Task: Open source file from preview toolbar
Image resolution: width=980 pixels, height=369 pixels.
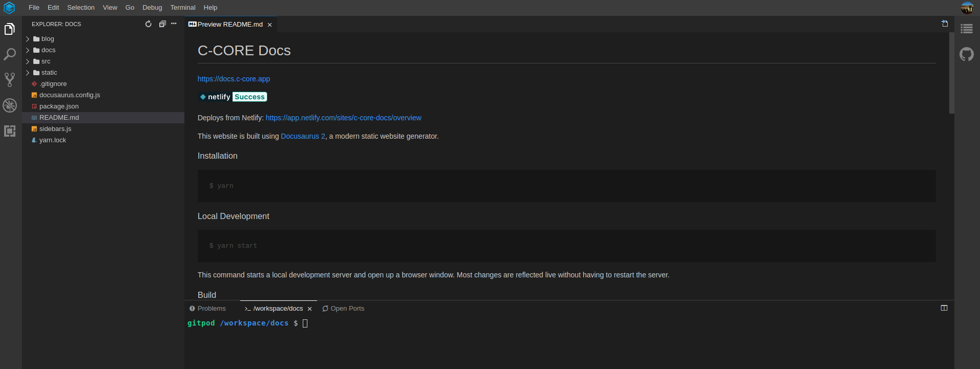Action: point(945,24)
